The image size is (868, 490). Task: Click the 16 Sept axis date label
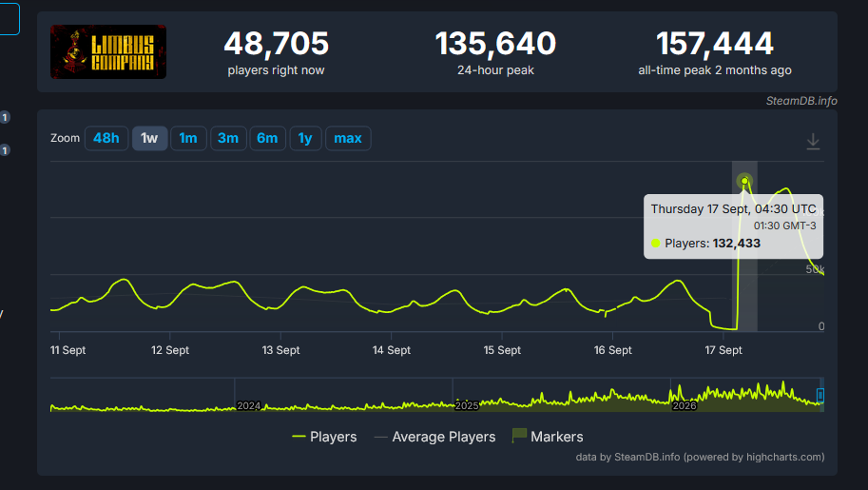point(613,350)
